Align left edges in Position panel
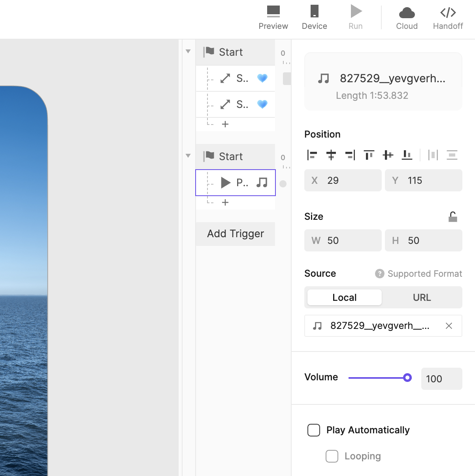 tap(312, 155)
